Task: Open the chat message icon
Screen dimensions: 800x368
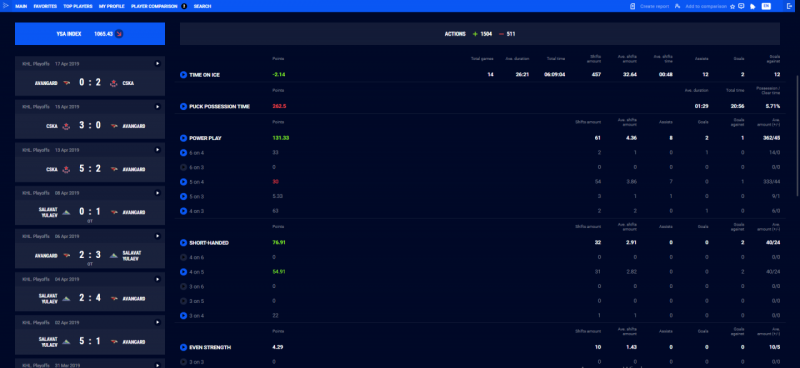Action: pyautogui.click(x=741, y=6)
